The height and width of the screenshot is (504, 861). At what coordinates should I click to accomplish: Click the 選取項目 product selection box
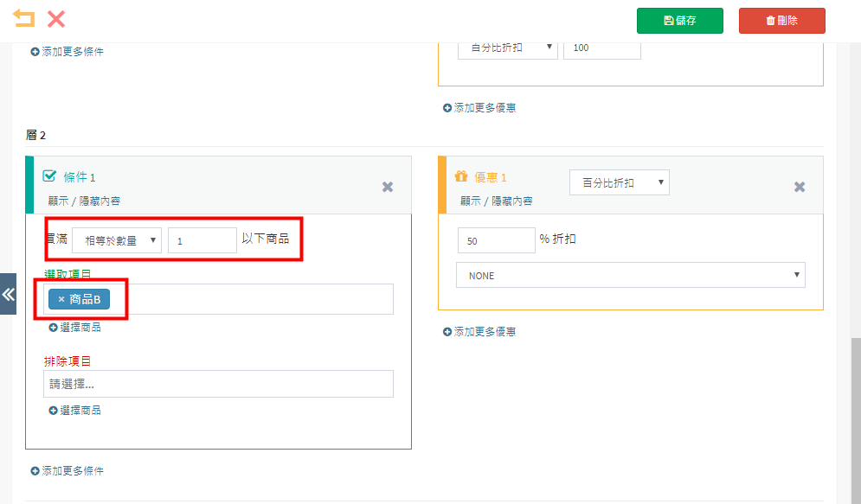click(219, 299)
